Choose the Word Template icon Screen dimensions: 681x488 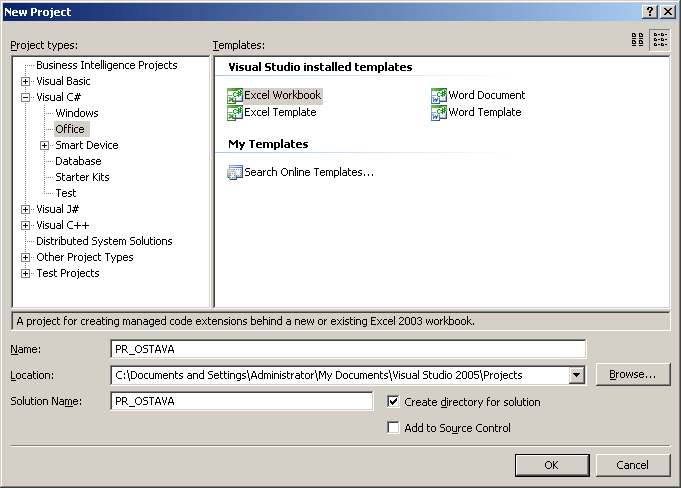[439, 113]
